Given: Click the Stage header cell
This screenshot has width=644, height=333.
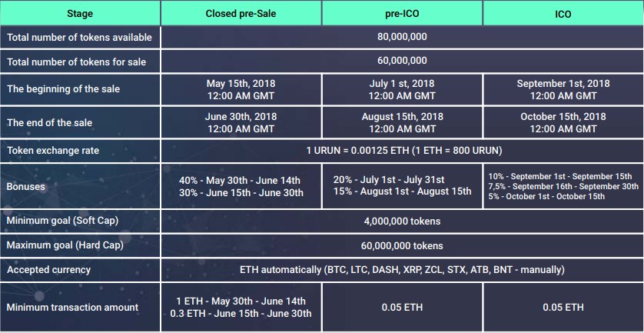Looking at the screenshot, I should pyautogui.click(x=80, y=13).
